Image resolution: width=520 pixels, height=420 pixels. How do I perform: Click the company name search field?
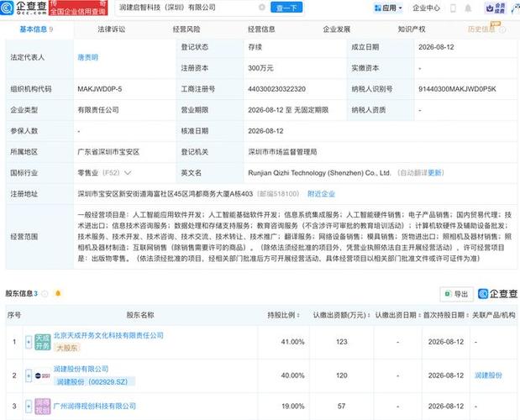tap(187, 8)
